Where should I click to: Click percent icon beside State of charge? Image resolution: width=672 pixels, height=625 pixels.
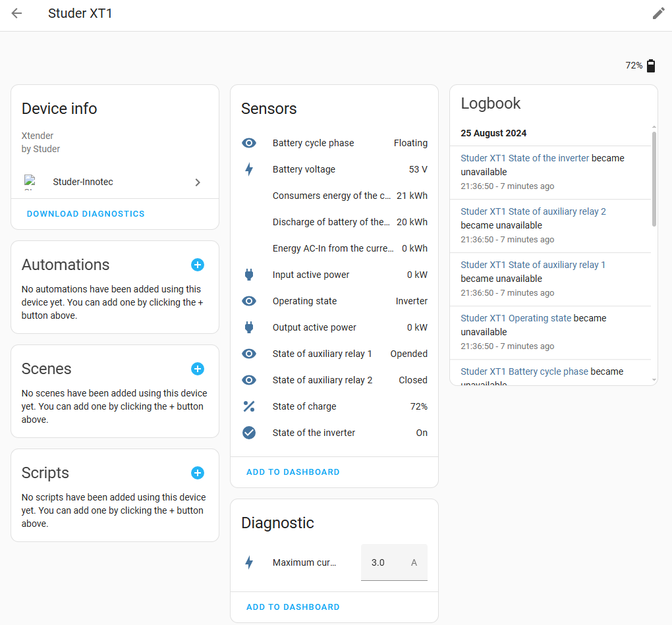tap(249, 406)
